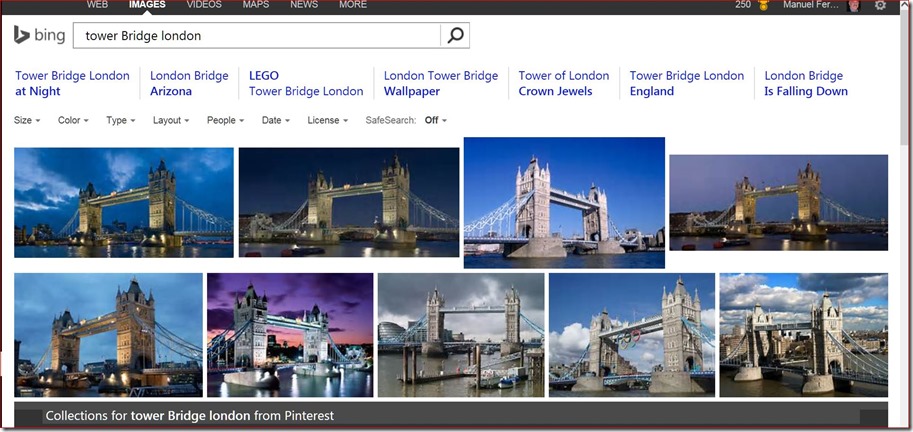Toggle the SafeSearch Off setting

point(435,120)
